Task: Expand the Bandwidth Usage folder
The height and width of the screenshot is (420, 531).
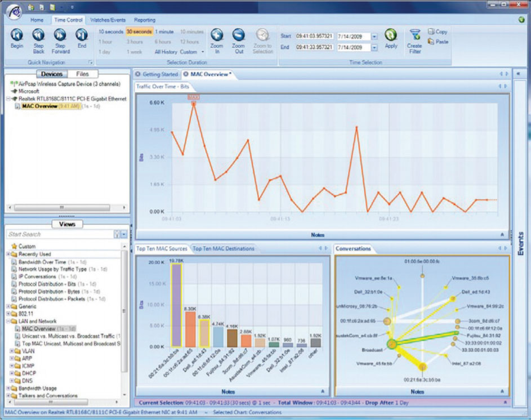Action: tap(8, 388)
